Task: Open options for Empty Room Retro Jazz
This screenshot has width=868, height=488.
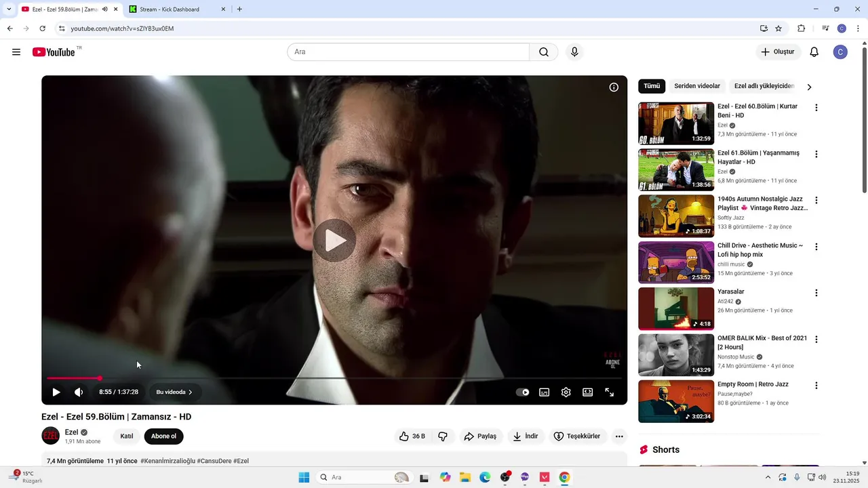Action: click(816, 386)
